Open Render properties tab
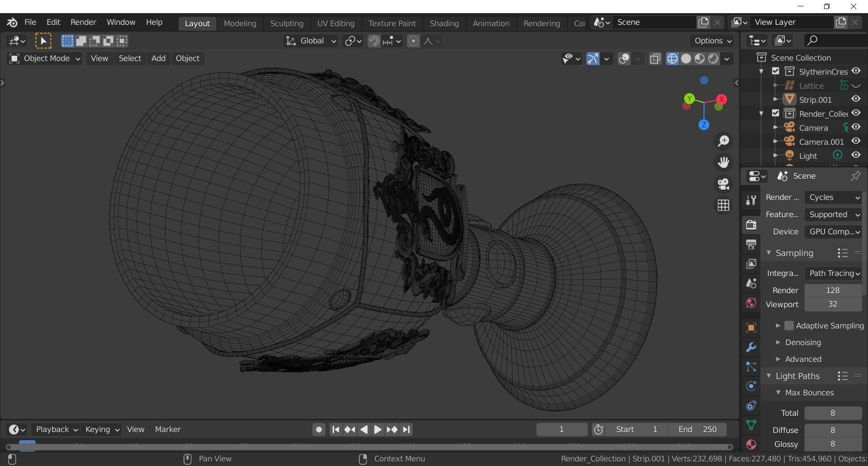 click(x=751, y=224)
